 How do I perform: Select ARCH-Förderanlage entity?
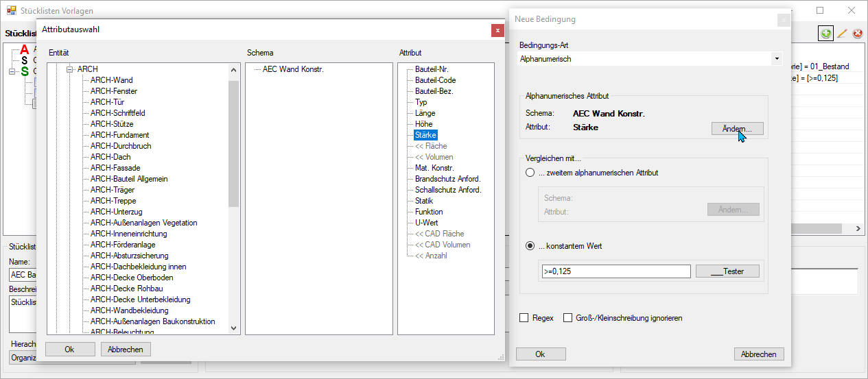tap(123, 245)
